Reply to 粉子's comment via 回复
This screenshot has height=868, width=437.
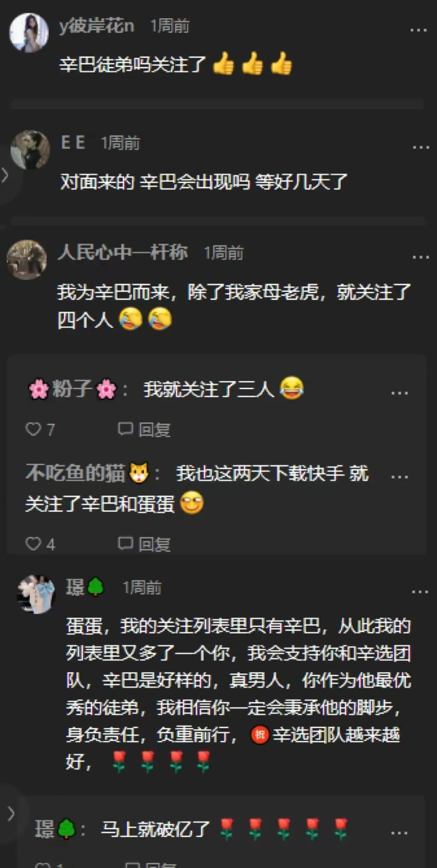[144, 430]
